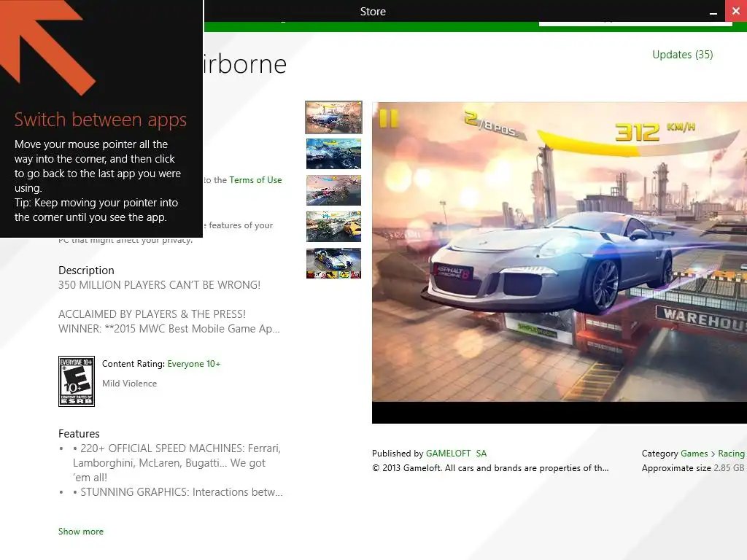Click 'ACCLAIMED BY PLAYERS & THE PRESS!' text

(152, 314)
